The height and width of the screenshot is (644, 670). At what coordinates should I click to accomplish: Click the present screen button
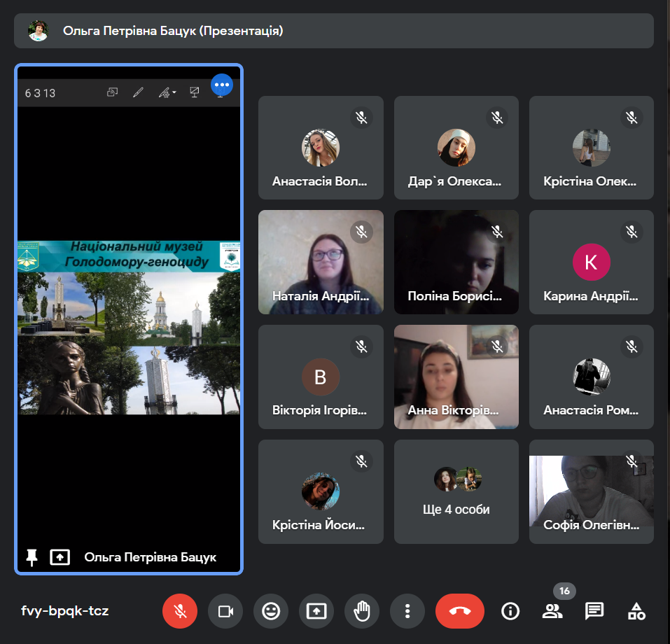316,611
